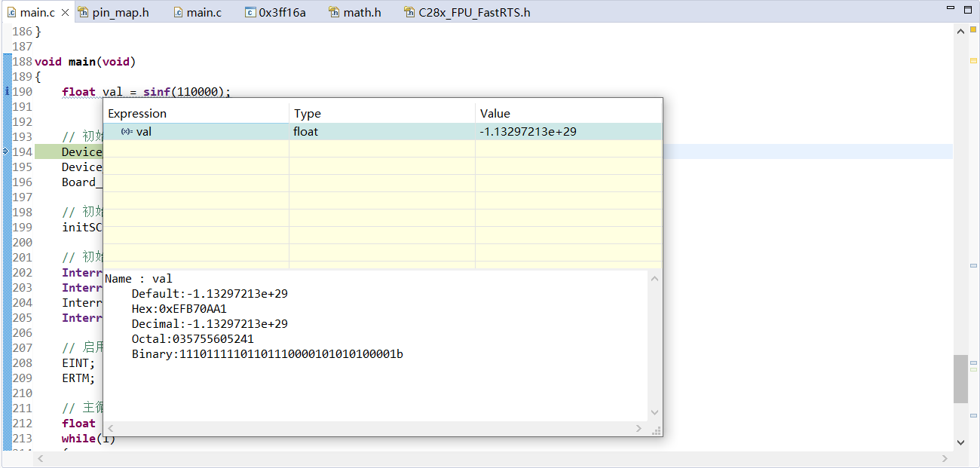Sort by the Expression column header
980x468 pixels.
137,114
